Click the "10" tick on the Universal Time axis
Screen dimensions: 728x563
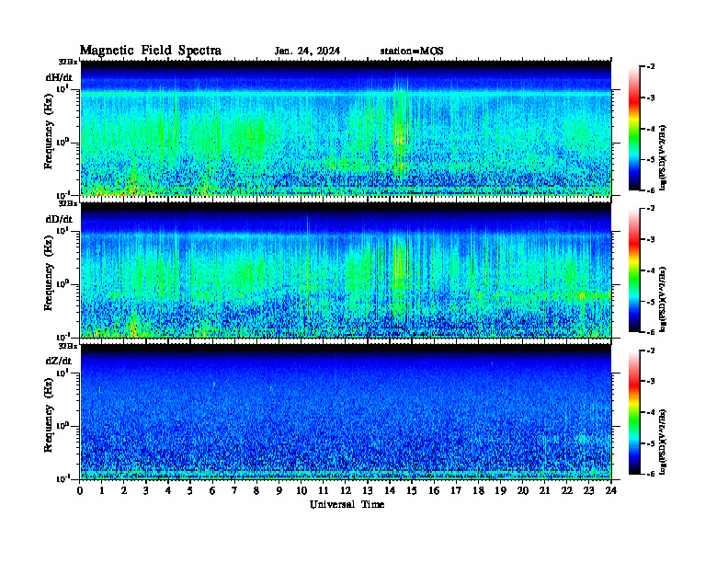click(301, 490)
